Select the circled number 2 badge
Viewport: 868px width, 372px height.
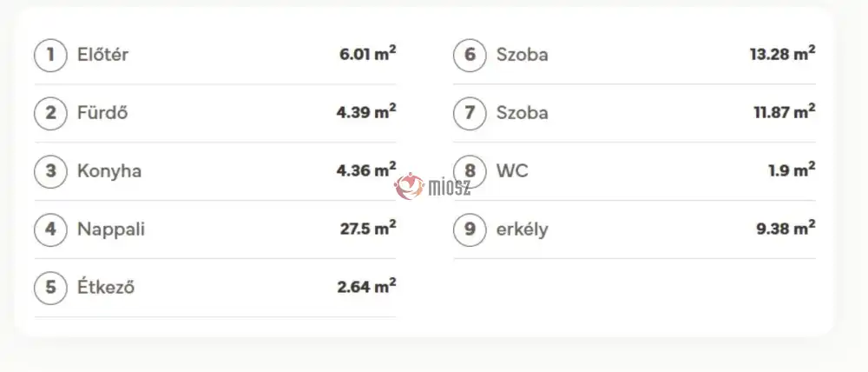tap(50, 113)
